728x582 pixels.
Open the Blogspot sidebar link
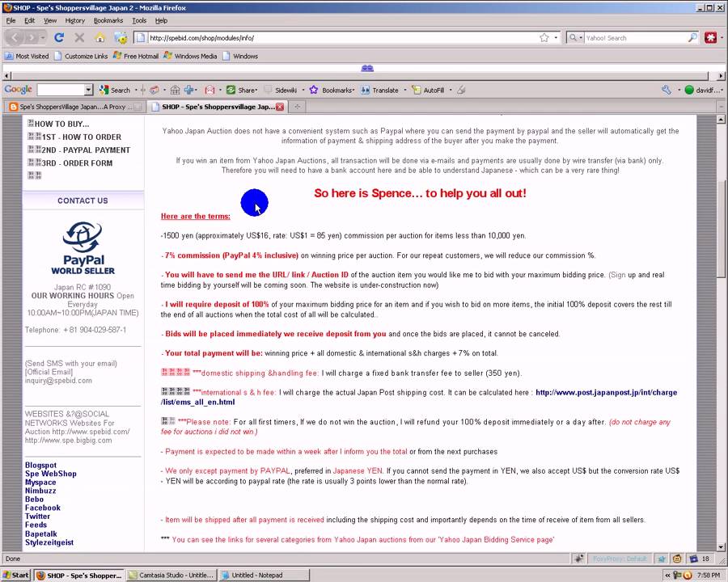pos(41,465)
